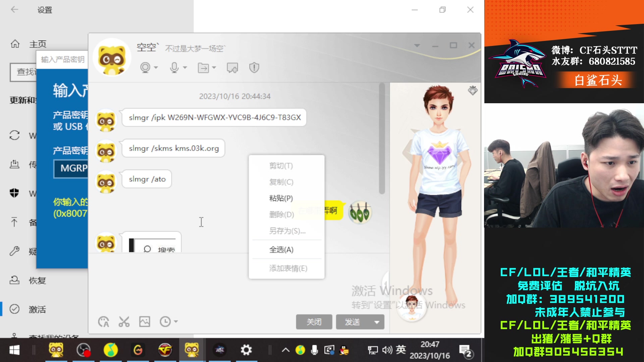
Task: Choose 全选(A) from context menu
Action: [x=281, y=250]
